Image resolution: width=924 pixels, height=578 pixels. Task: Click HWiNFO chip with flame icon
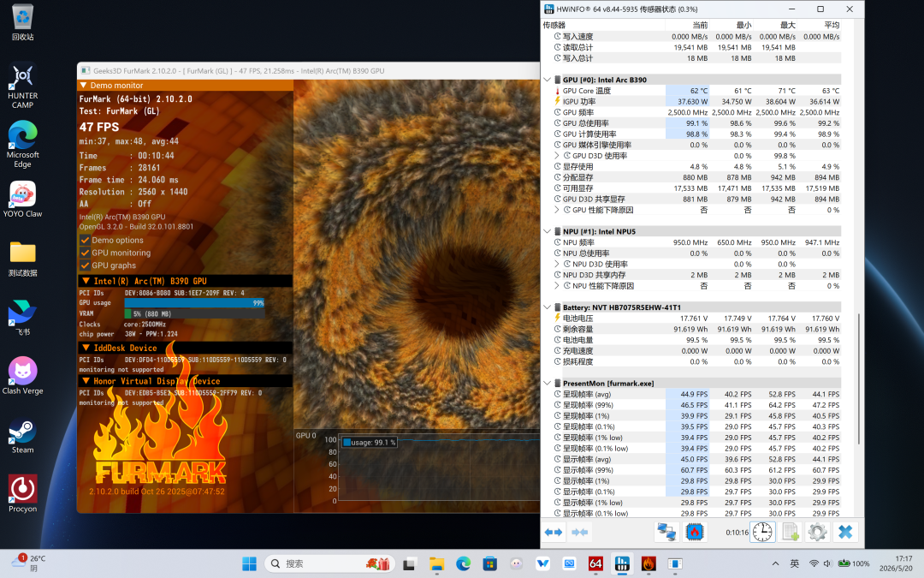694,532
